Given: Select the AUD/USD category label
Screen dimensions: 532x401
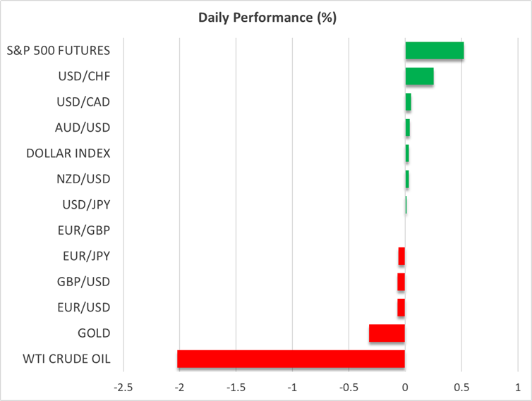Looking at the screenshot, I should (x=83, y=128).
